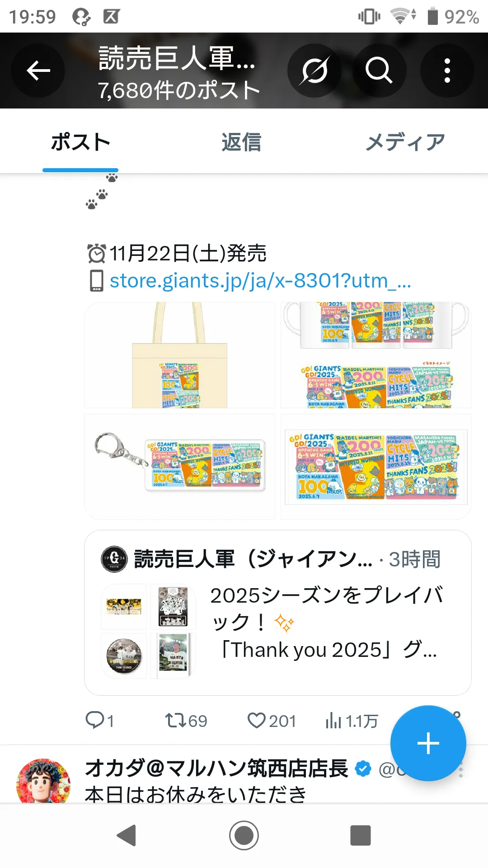
Task: Tap Android recent apps square button
Action: [x=361, y=835]
